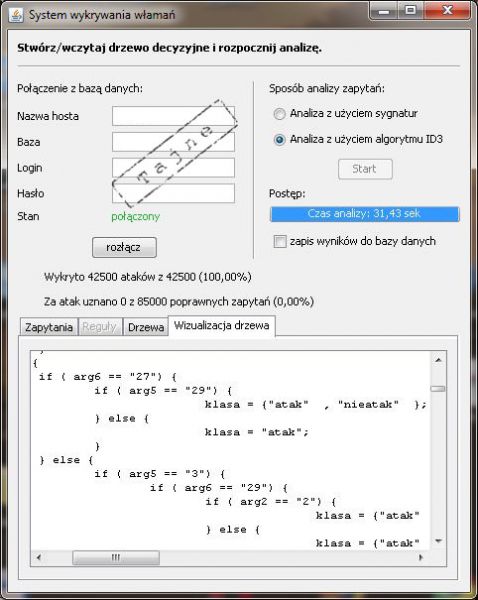
Task: Click the Start button
Action: click(365, 169)
